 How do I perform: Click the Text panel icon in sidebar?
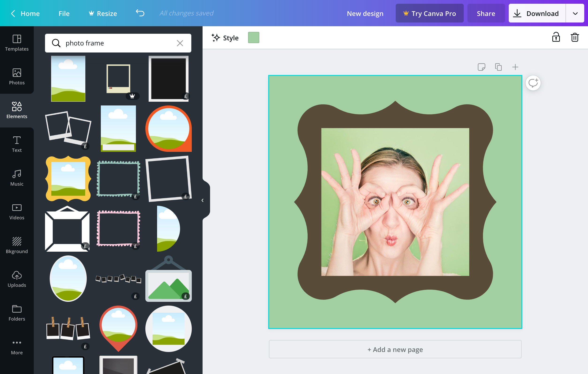coord(17,143)
